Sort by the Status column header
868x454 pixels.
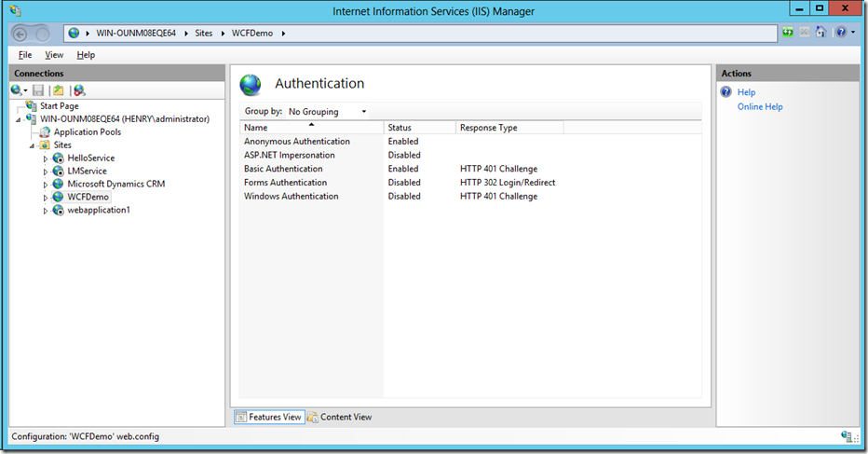point(420,128)
